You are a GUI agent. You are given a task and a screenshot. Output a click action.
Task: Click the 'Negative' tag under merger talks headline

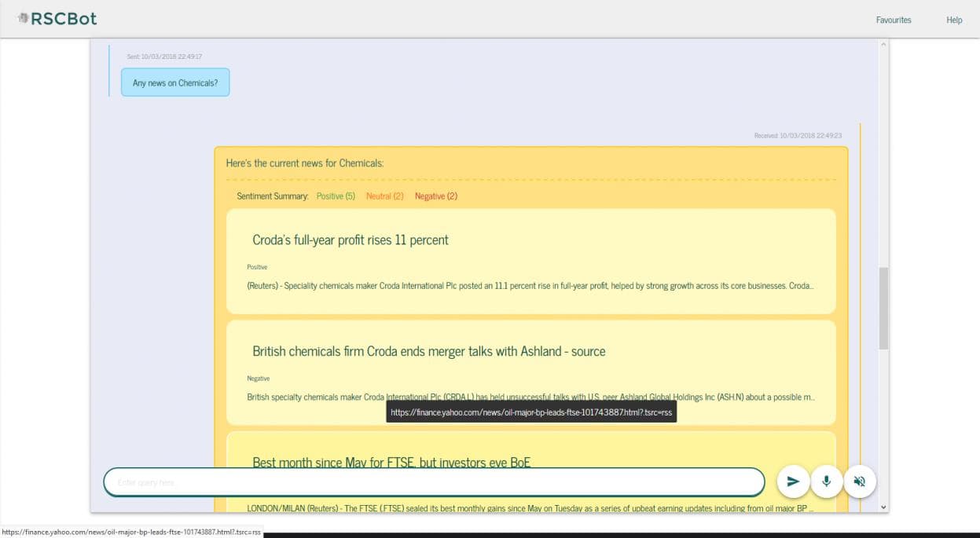coord(258,379)
